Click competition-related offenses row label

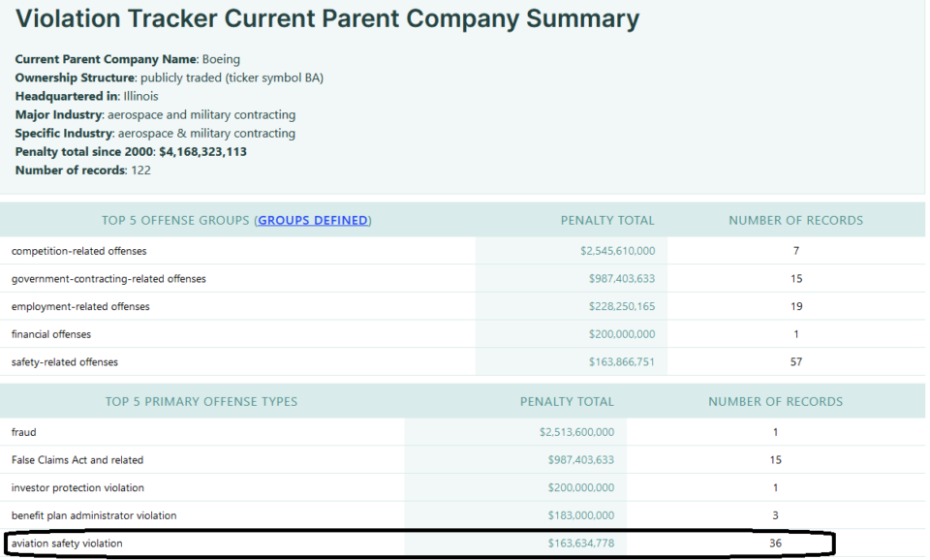79,251
